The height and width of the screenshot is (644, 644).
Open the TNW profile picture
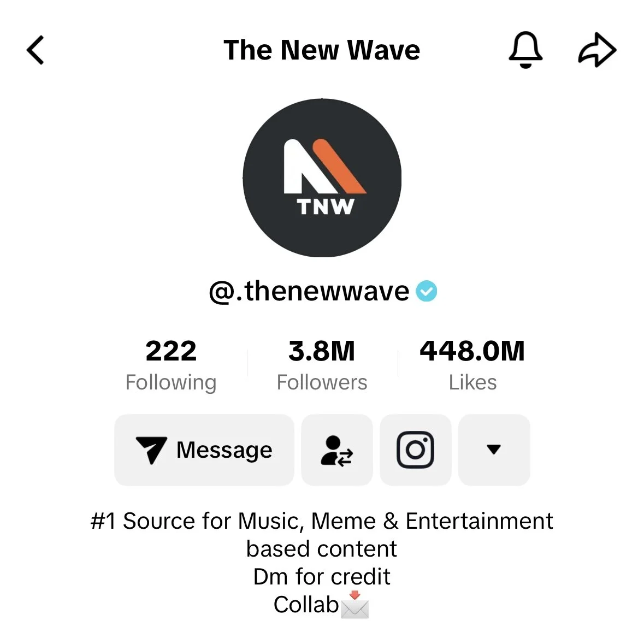[x=322, y=178]
